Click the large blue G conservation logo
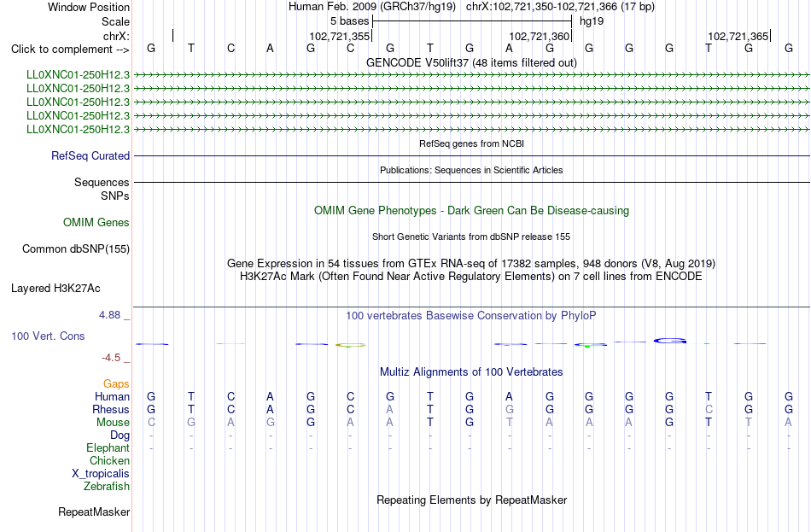The width and height of the screenshot is (811, 532). click(x=670, y=341)
